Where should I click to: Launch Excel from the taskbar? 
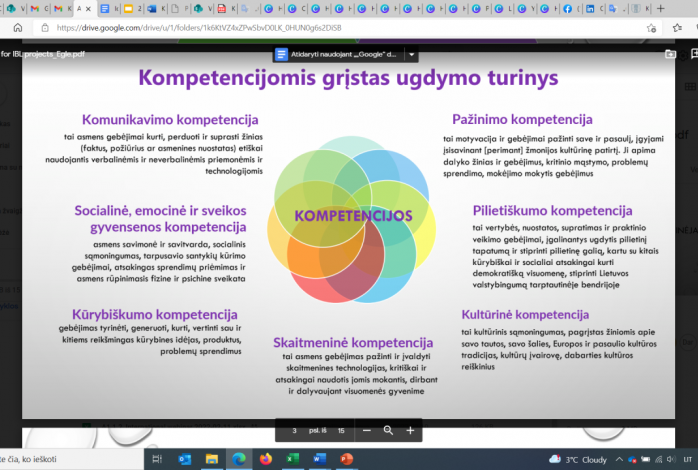click(292, 459)
